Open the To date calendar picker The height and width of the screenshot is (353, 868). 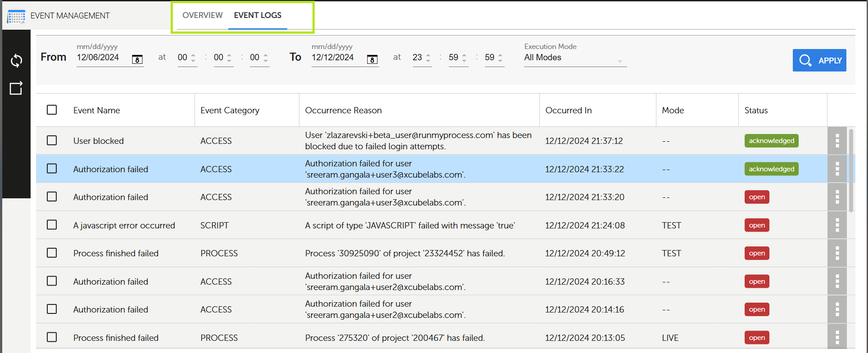coord(372,59)
